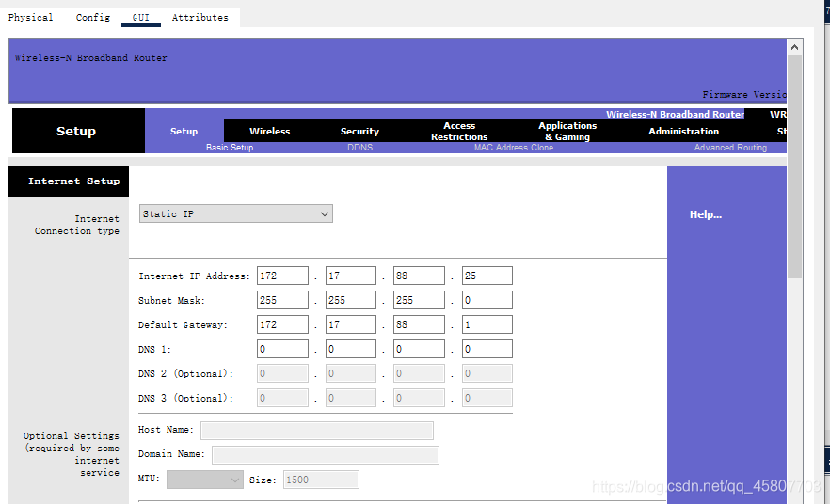The width and height of the screenshot is (830, 504).
Task: Click DNS 1 third octet field
Action: pyautogui.click(x=419, y=349)
